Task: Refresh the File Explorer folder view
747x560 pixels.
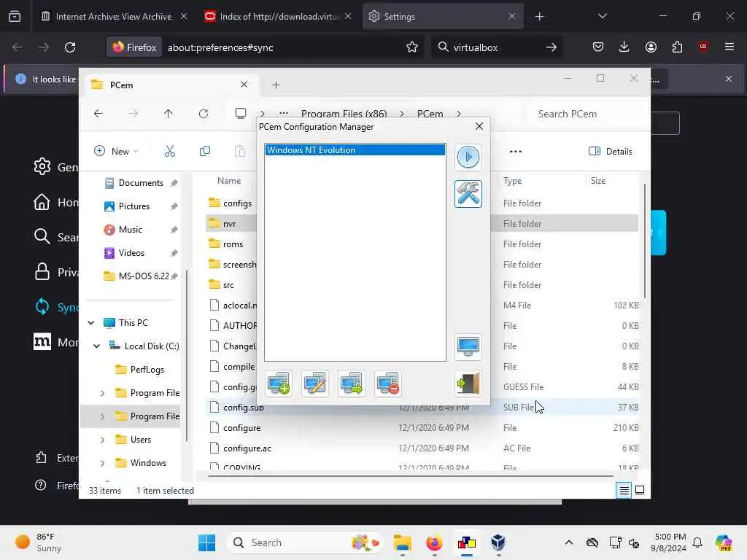Action: coord(204,114)
